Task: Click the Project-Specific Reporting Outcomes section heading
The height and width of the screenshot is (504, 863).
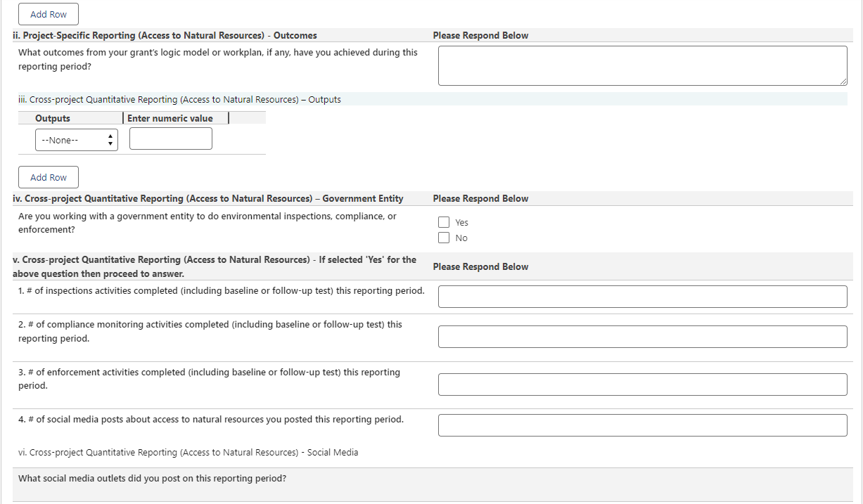Action: pos(165,35)
